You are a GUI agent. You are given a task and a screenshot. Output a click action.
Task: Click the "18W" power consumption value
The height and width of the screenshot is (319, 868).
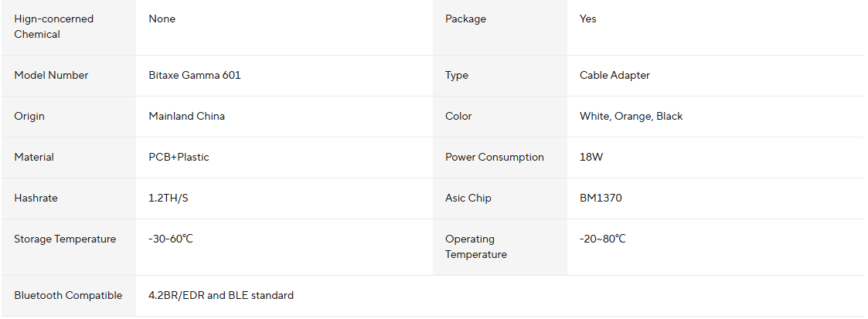tap(591, 158)
